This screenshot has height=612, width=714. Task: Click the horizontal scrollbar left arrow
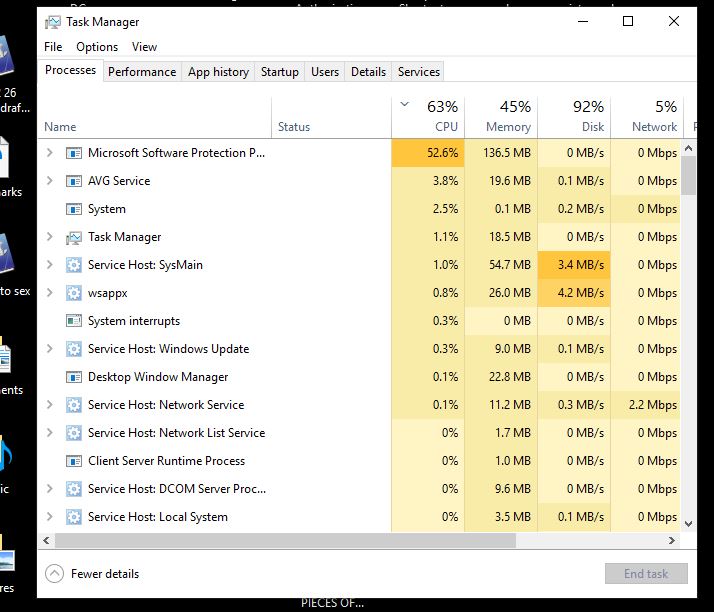click(46, 541)
